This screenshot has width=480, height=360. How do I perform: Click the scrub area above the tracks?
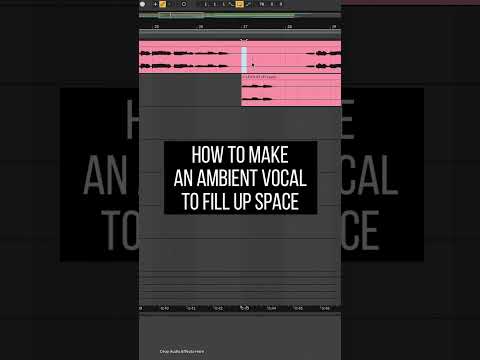[x=240, y=34]
